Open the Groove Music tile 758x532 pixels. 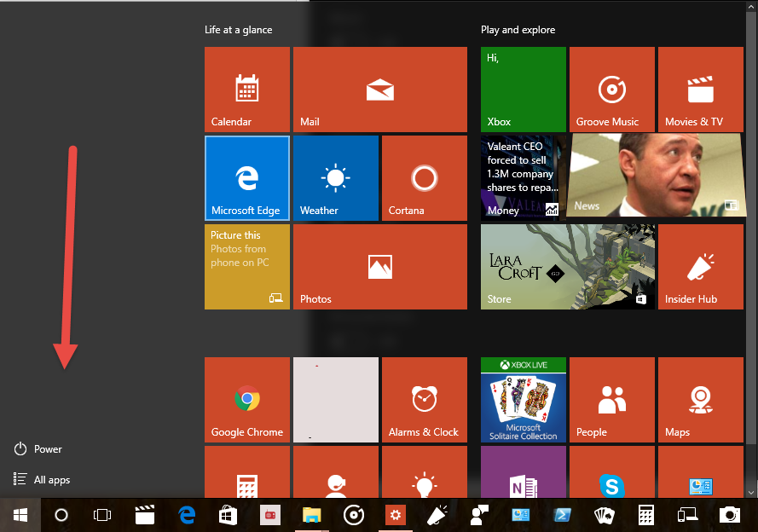(x=612, y=90)
